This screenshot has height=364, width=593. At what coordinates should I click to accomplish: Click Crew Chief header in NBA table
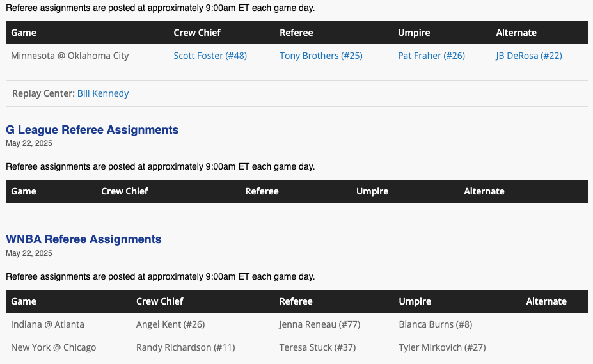pos(197,33)
